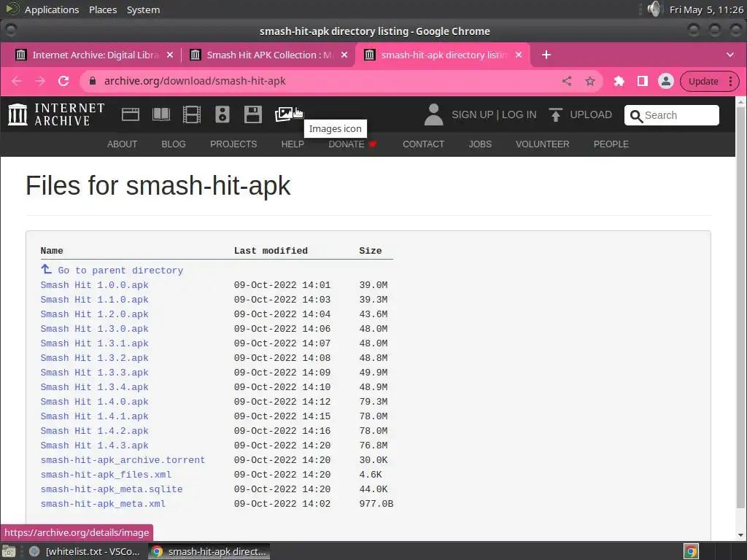Open the Software floppy disk icon
This screenshot has height=560, width=747.
[253, 114]
